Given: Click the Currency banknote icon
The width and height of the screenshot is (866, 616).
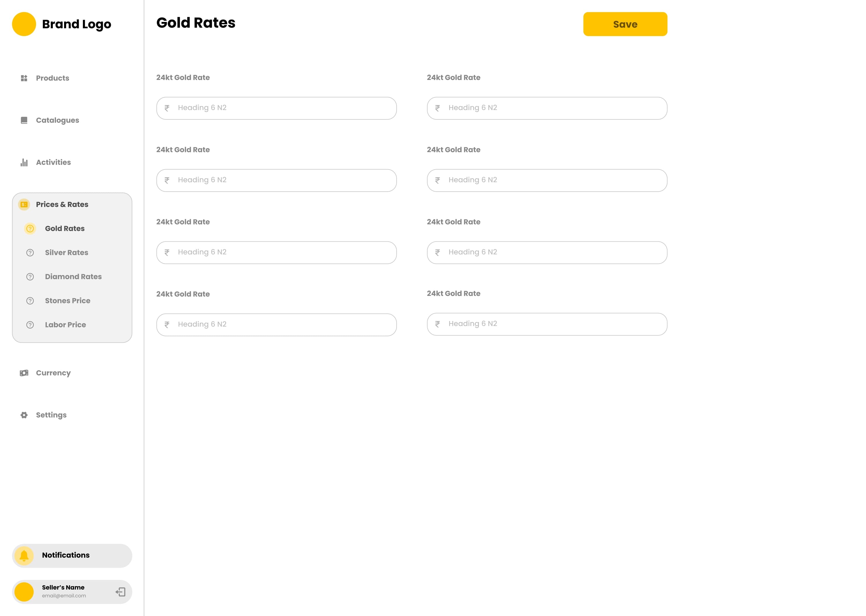Looking at the screenshot, I should [x=24, y=373].
